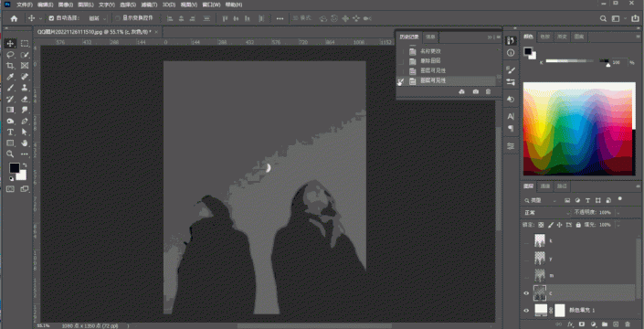This screenshot has width=644, height=329.
Task: Open the Filter (滤镜) menu
Action: pyautogui.click(x=148, y=5)
